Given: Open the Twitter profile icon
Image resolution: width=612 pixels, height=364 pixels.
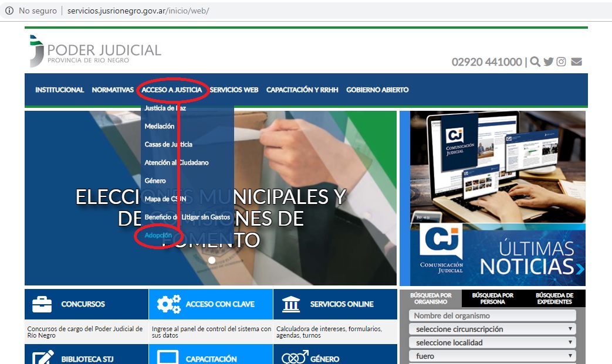Looking at the screenshot, I should [x=549, y=62].
